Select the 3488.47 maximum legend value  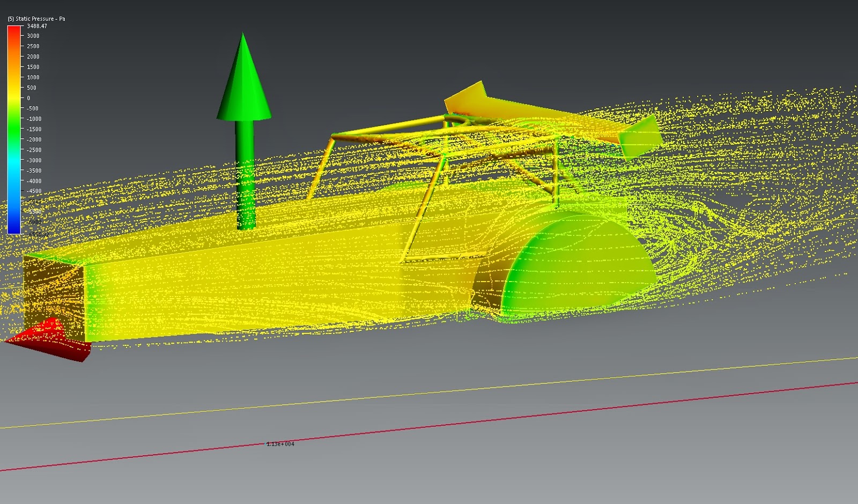(37, 26)
